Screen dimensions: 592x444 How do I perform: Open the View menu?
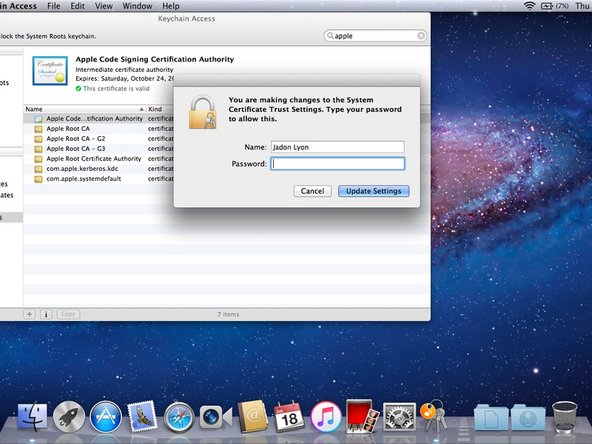(x=104, y=6)
